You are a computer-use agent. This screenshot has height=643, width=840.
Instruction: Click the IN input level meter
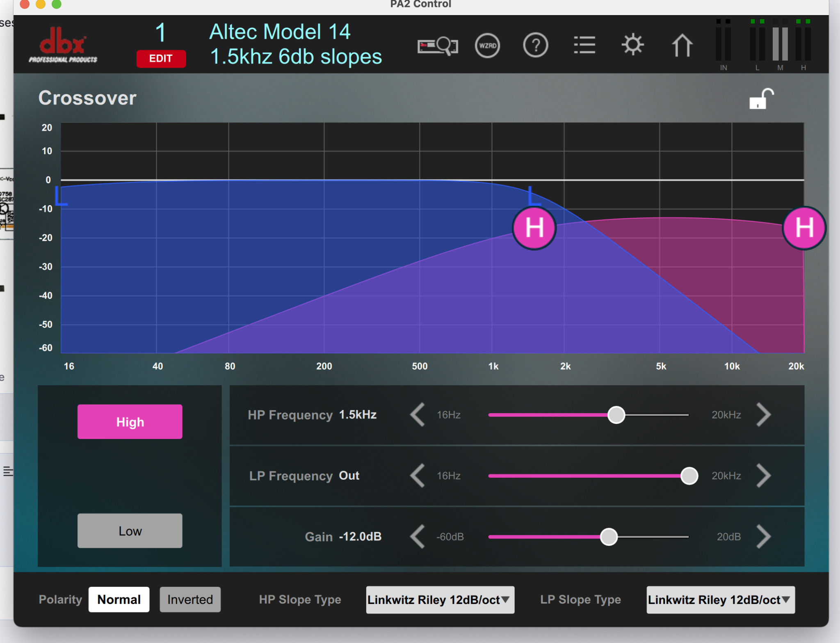pos(723,45)
